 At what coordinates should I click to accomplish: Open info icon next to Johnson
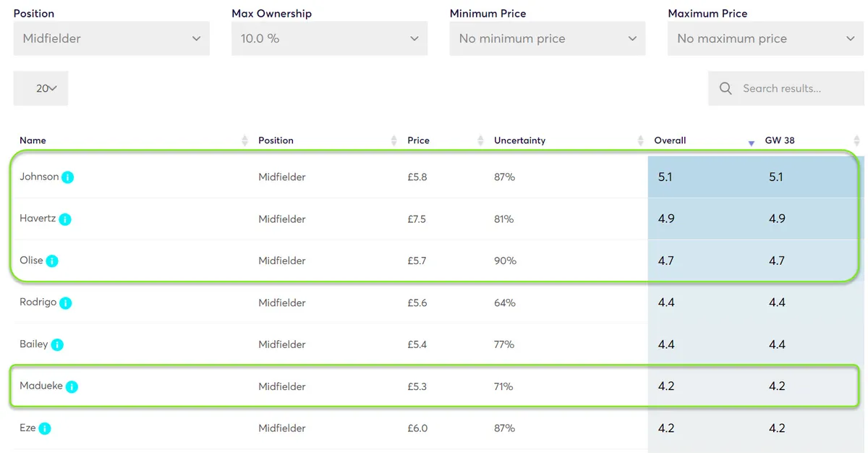67,177
